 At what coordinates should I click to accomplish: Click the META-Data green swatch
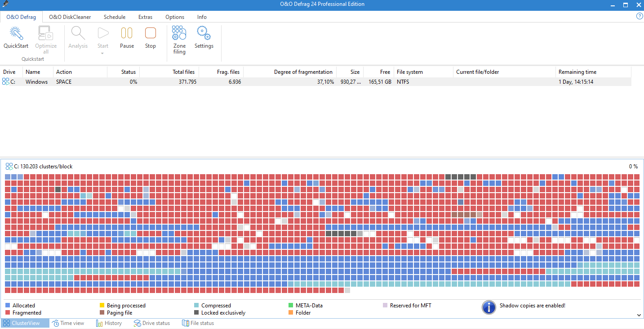pyautogui.click(x=291, y=306)
